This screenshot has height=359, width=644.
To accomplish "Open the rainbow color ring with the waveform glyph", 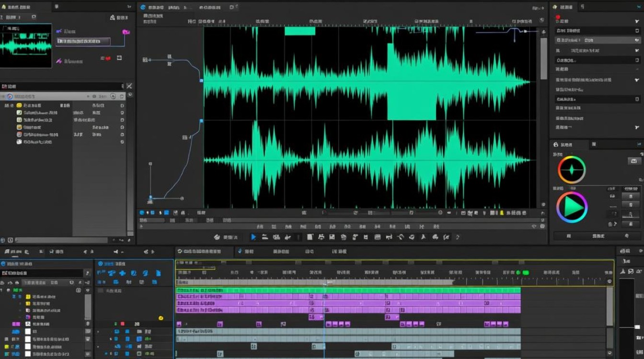I will pos(572,170).
